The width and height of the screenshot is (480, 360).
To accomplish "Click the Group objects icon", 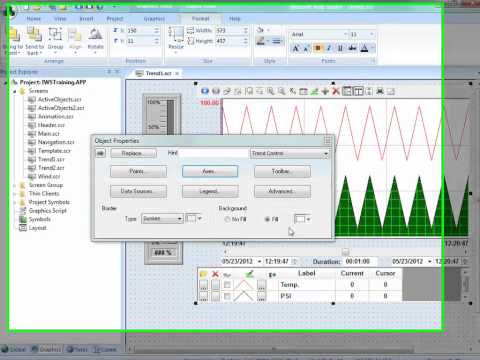I will pos(55,35).
